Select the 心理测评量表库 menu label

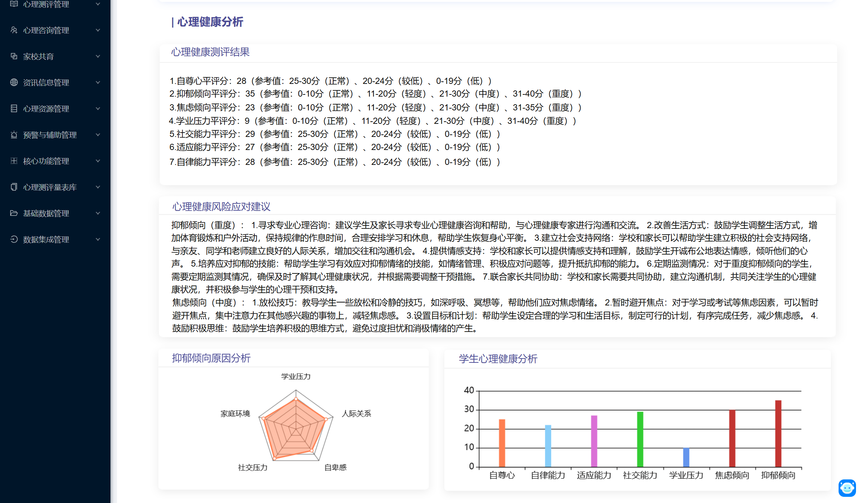50,187
